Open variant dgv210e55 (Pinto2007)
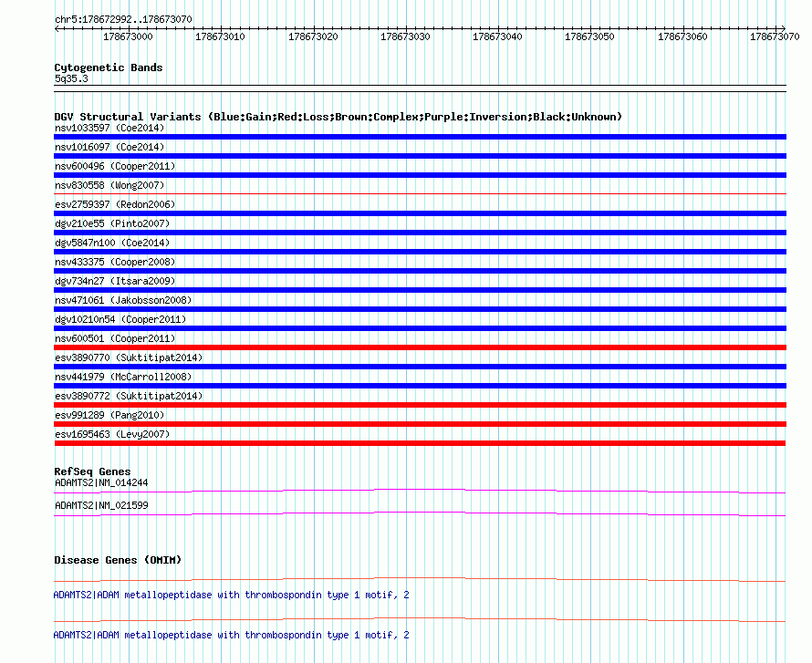 (x=112, y=223)
